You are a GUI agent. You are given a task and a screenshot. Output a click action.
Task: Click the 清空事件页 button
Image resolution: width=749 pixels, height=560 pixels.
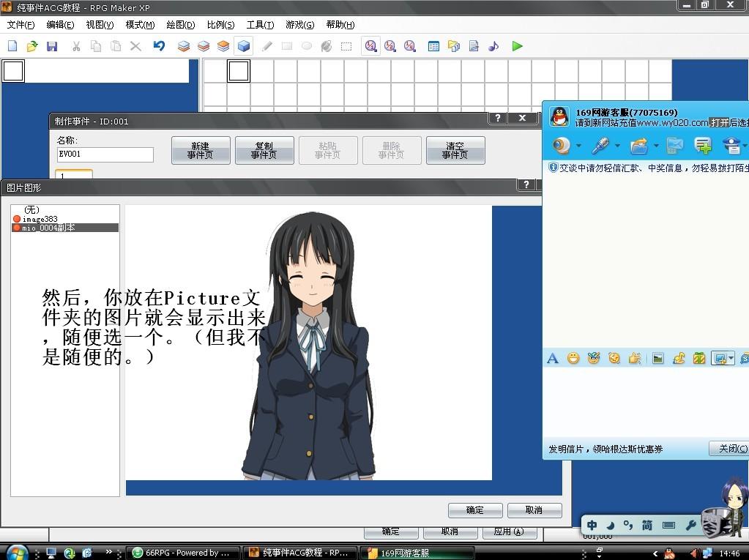[x=455, y=150]
